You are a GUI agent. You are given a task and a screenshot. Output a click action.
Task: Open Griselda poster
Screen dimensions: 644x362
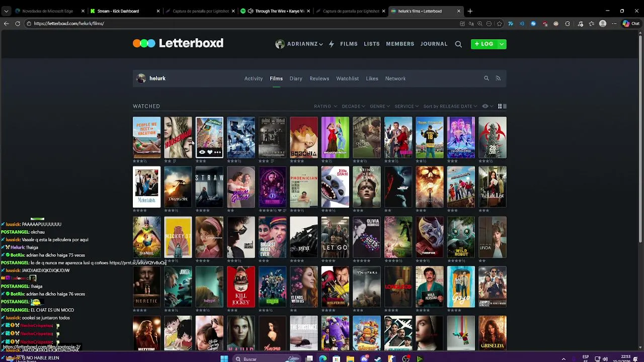[493, 333]
